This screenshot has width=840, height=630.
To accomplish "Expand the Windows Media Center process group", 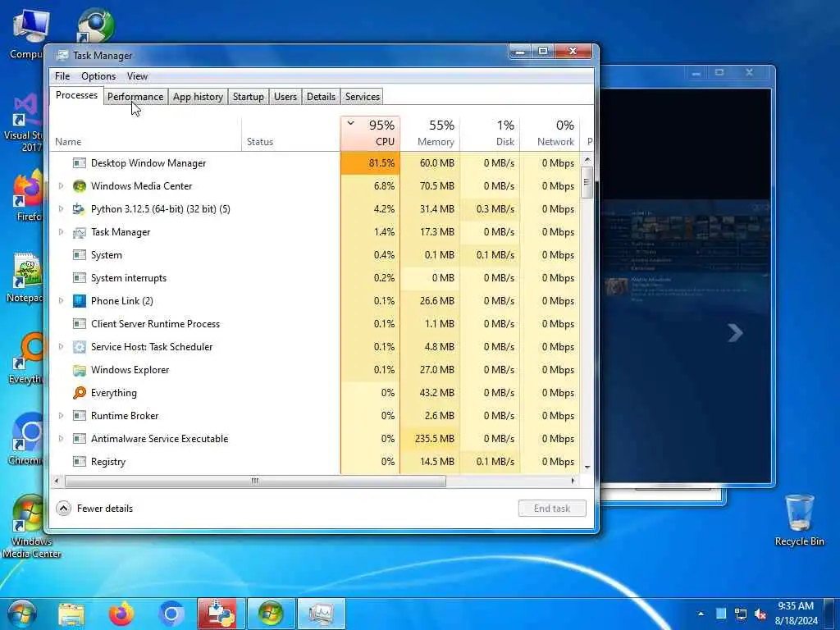I will (61, 186).
